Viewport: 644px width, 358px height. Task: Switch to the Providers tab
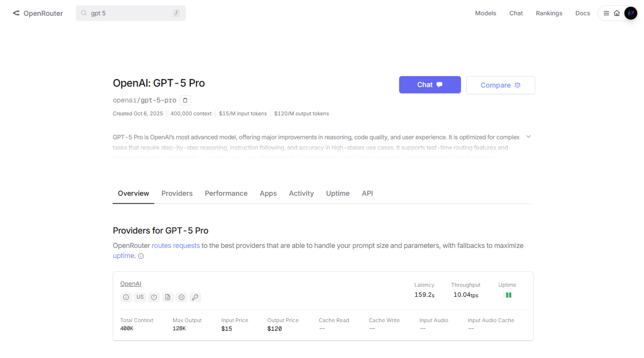177,193
